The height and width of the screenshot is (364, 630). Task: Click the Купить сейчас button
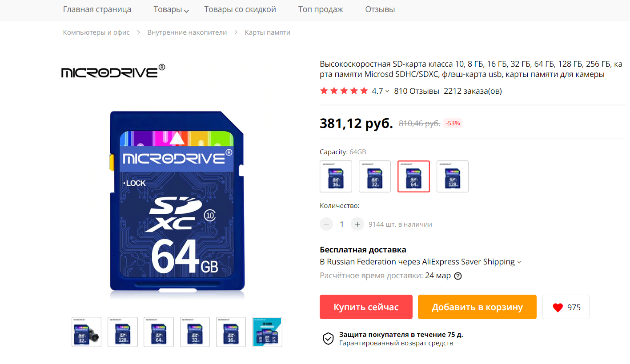(x=366, y=307)
